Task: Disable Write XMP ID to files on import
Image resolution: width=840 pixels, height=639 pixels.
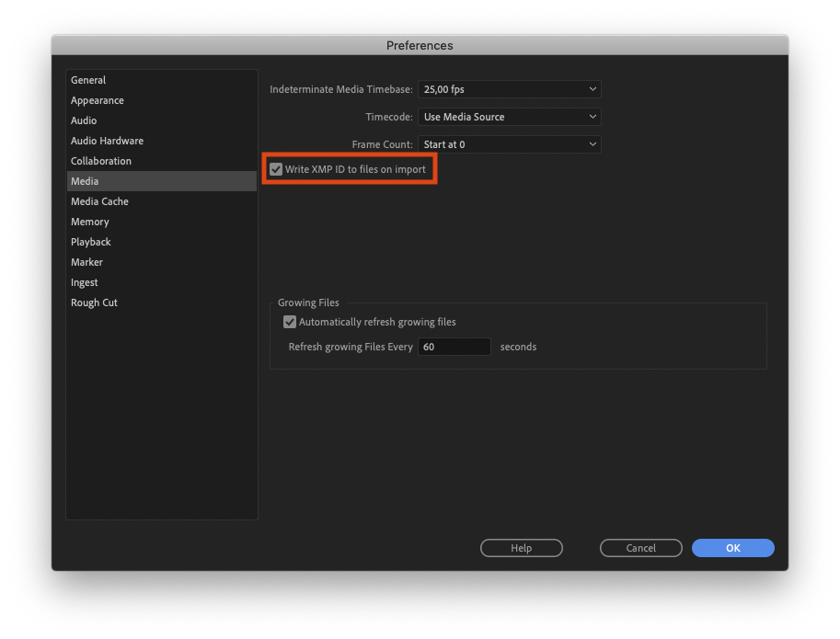Action: (x=276, y=170)
